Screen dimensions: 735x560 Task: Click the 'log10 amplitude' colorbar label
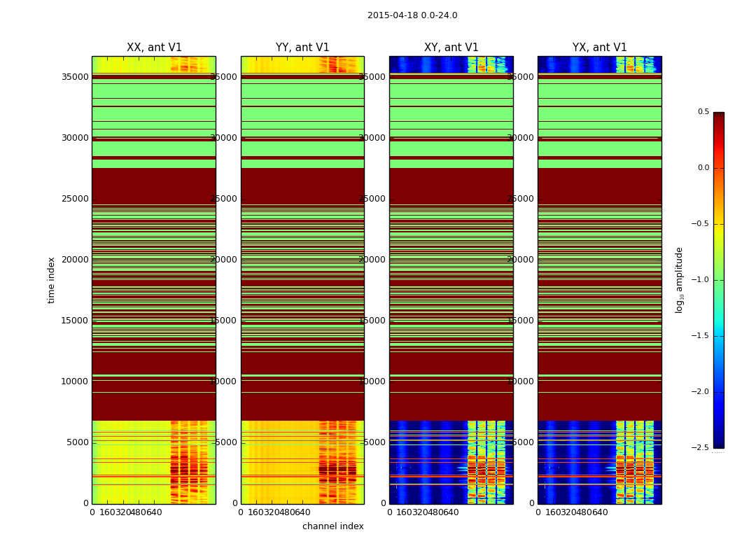coord(679,280)
